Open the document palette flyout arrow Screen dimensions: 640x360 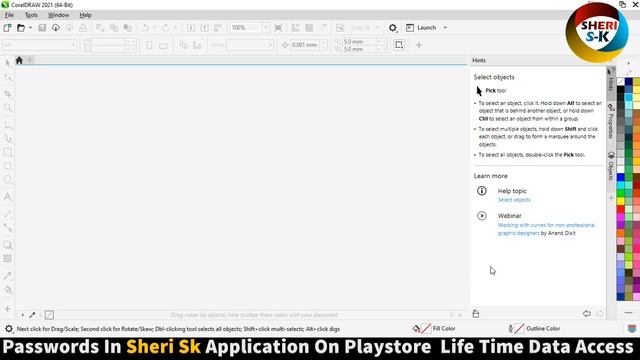pos(22,315)
